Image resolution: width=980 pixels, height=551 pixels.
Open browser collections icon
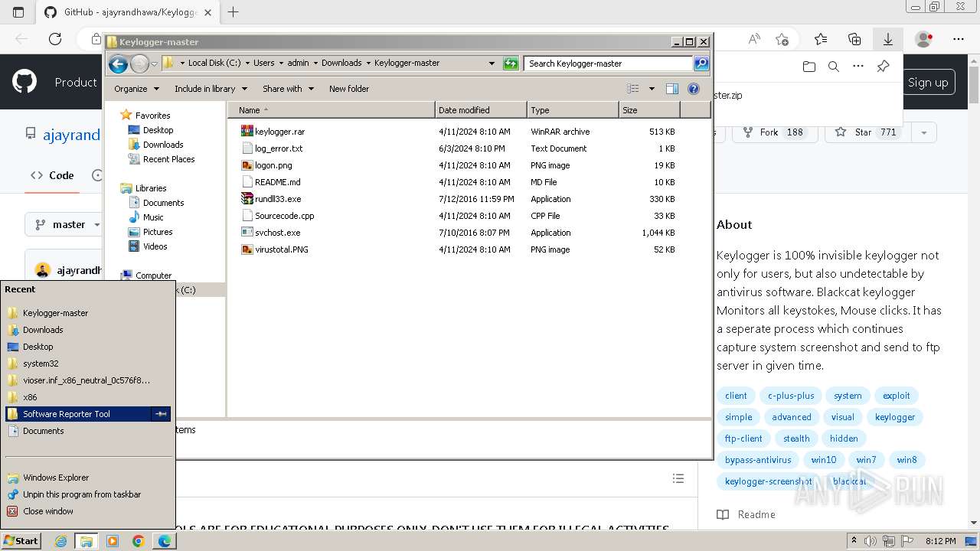click(x=854, y=39)
